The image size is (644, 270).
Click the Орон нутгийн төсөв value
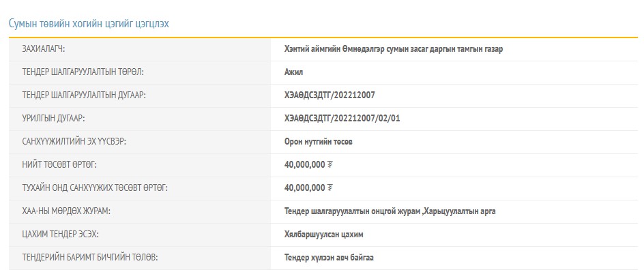pos(319,142)
